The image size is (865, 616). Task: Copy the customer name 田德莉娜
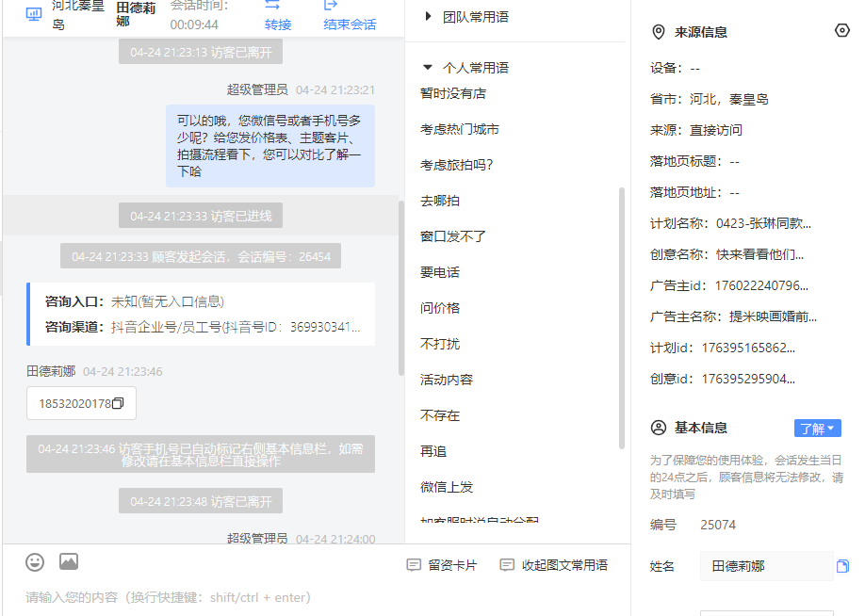842,566
